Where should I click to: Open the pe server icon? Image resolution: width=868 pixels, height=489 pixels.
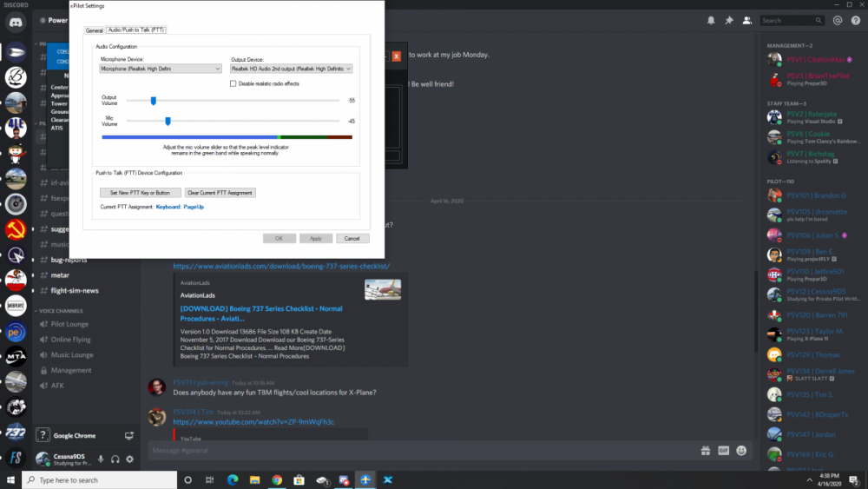[x=16, y=331]
